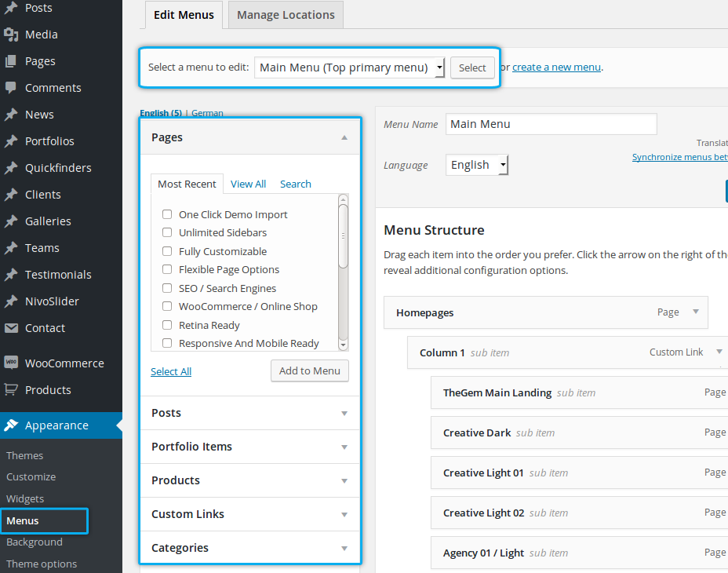Tick the SEO / Search Engines checkbox
This screenshot has height=573, width=728.
tap(167, 288)
